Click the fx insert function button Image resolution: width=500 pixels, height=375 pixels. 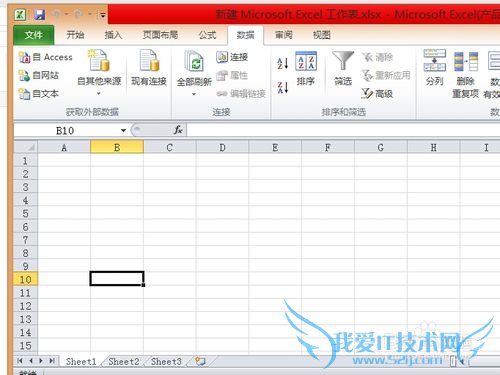click(x=178, y=130)
